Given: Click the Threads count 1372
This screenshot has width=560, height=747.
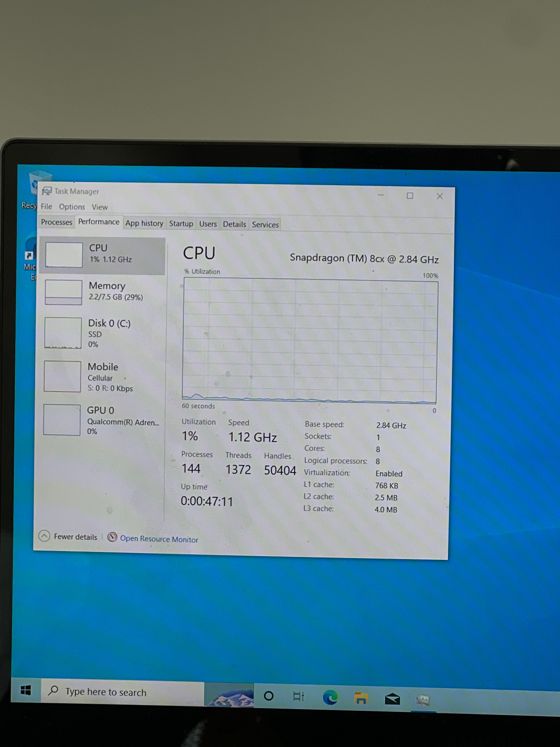Looking at the screenshot, I should coord(238,470).
